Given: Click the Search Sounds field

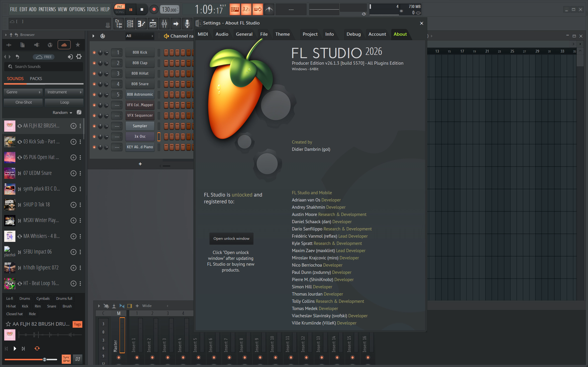Looking at the screenshot, I should pos(44,67).
